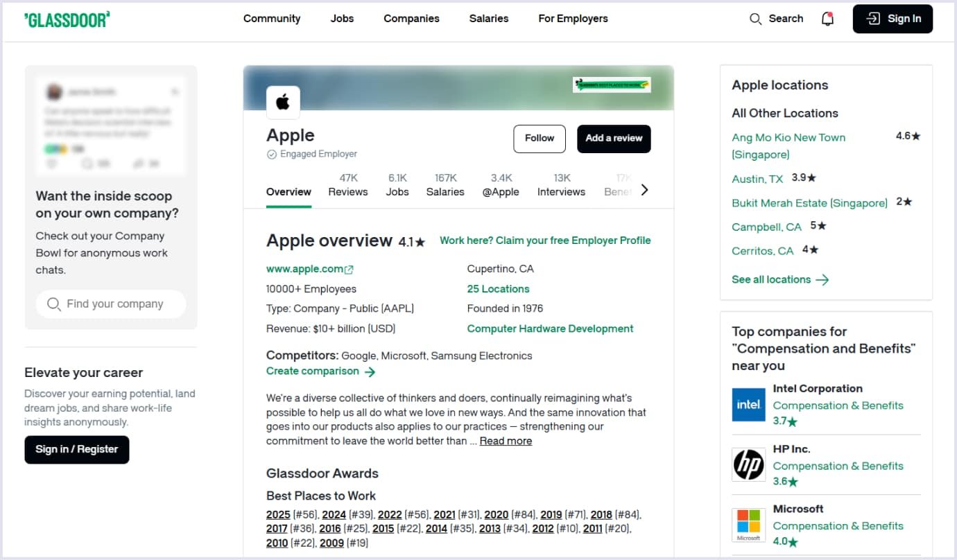Open HP Inc. Compensation & Benefits link
Image resolution: width=957 pixels, height=560 pixels.
pyautogui.click(x=838, y=466)
